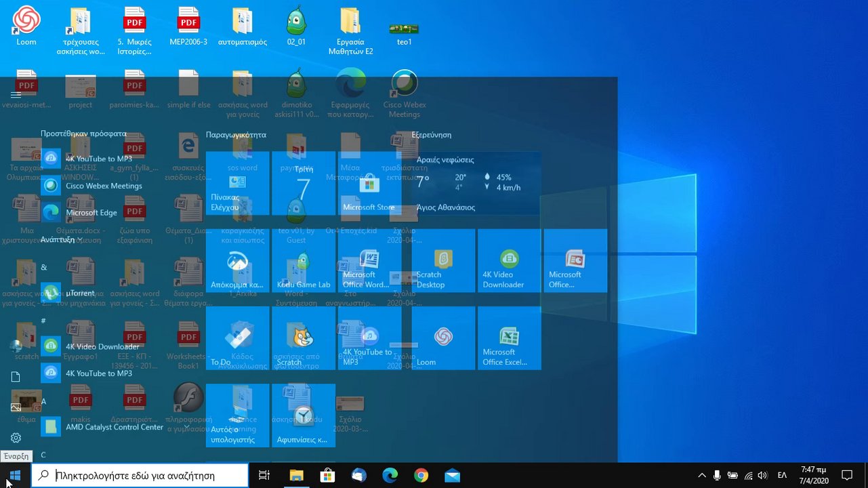This screenshot has width=868, height=488.
Task: Click the Παραγωγικότητα group header
Action: point(236,135)
